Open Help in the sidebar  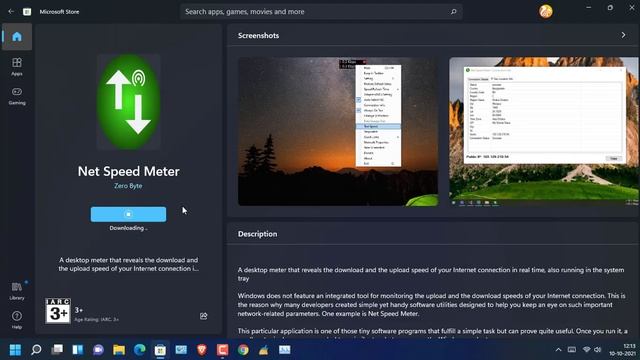pyautogui.click(x=17, y=320)
